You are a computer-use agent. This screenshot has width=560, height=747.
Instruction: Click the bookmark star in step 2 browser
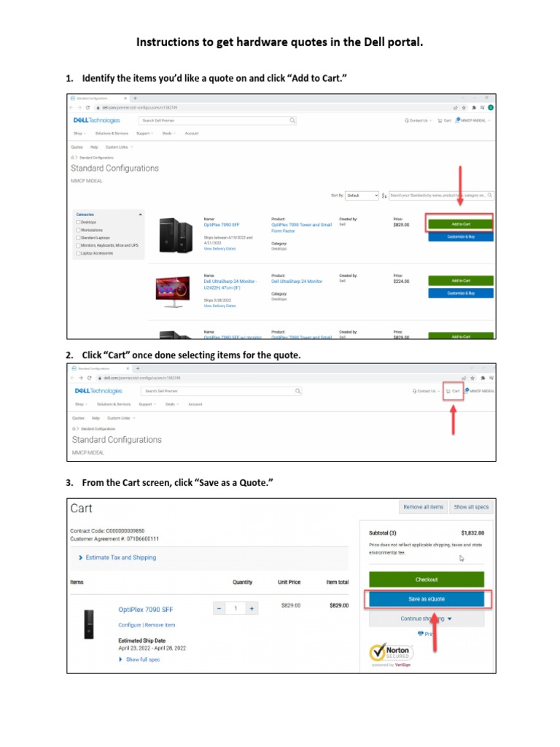click(472, 378)
